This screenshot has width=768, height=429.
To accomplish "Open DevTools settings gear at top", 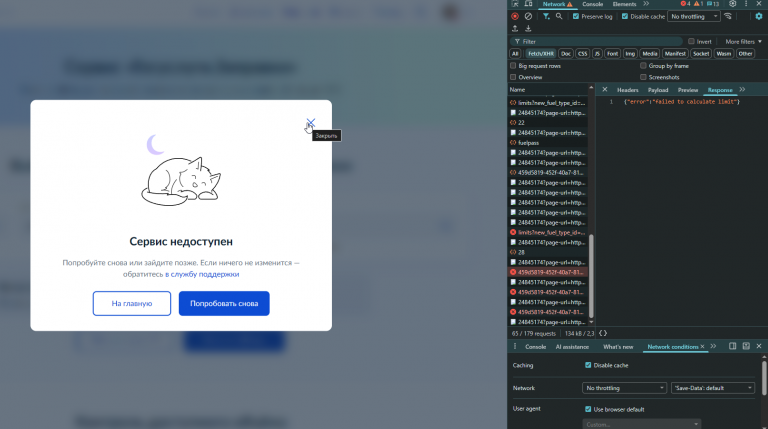I will click(733, 4).
